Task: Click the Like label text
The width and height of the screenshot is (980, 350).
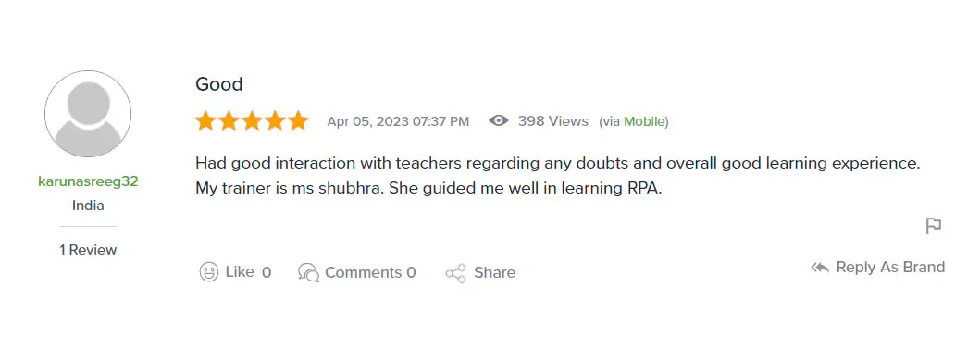Action: coord(240,272)
